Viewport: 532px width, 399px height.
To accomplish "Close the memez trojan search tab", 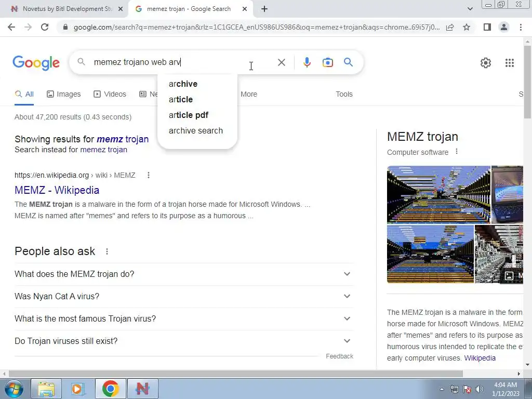I will pos(245,9).
